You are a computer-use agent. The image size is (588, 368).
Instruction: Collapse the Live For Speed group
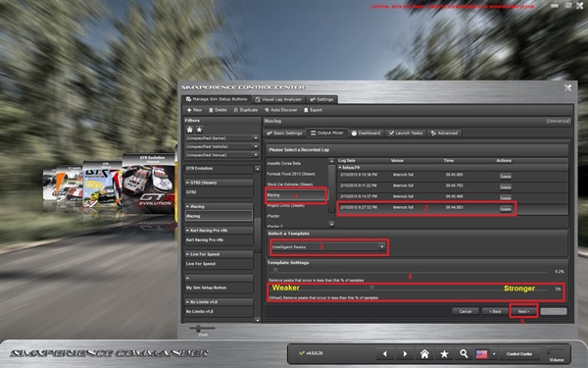point(187,254)
